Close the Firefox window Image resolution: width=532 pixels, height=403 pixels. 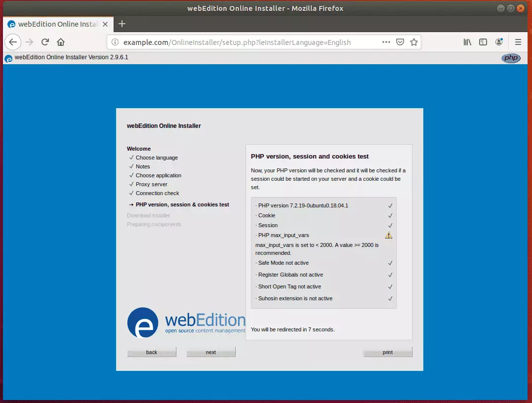coord(521,8)
